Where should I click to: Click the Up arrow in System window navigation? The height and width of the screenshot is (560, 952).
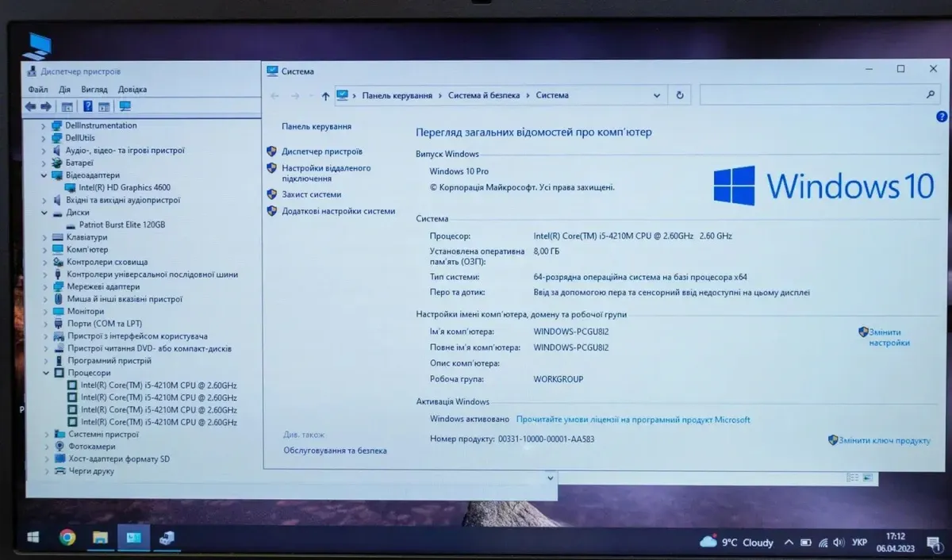pos(325,96)
